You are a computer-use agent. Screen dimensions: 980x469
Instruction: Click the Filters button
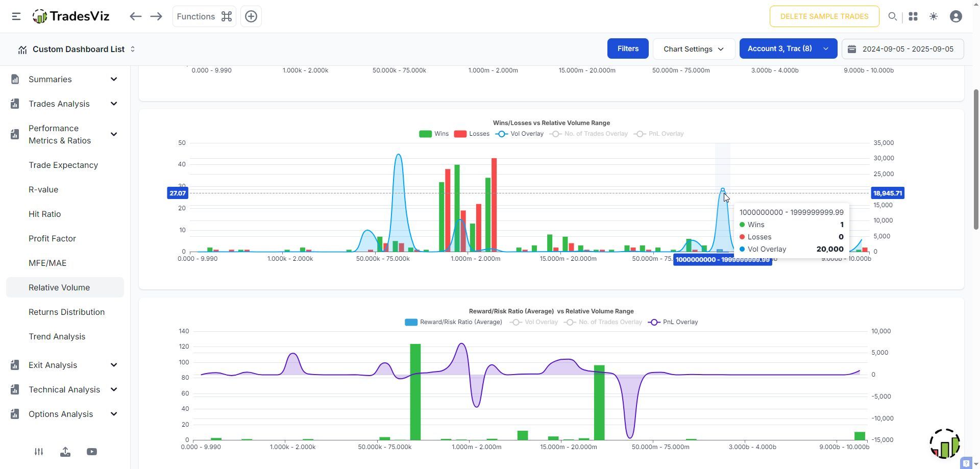pyautogui.click(x=628, y=48)
